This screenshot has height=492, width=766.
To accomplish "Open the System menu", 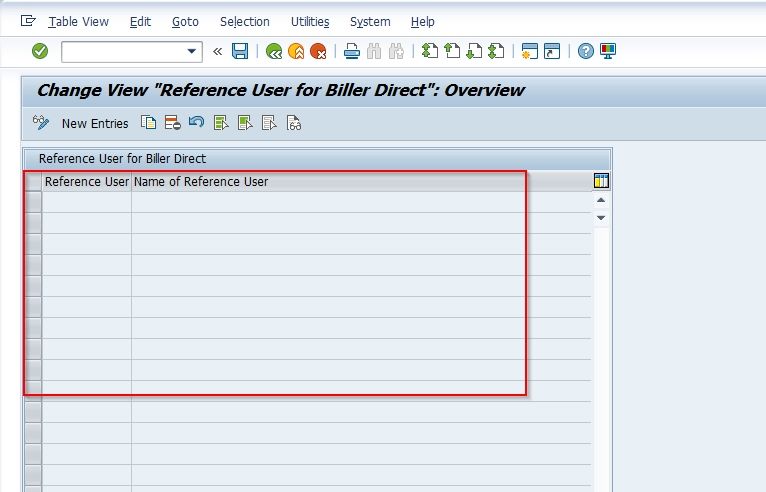I will pyautogui.click(x=370, y=21).
